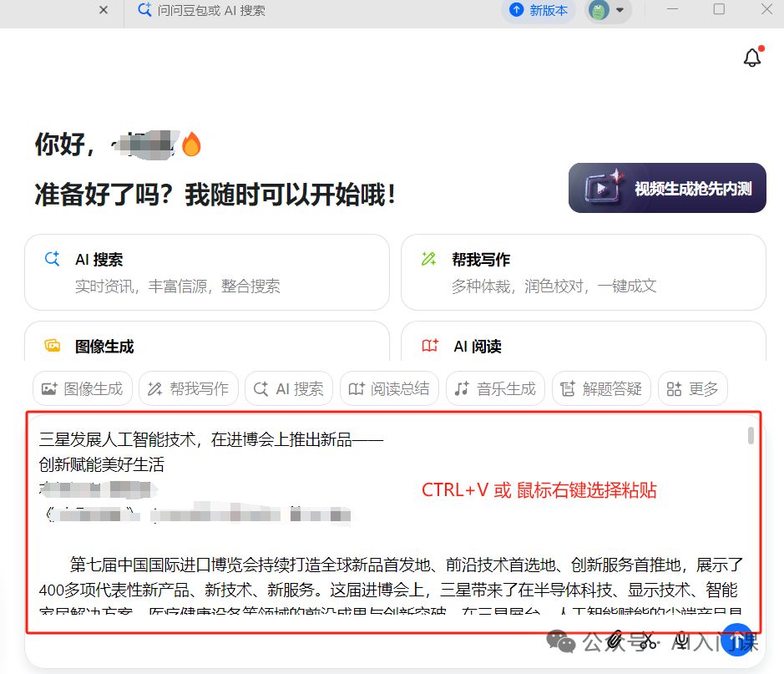Open the user avatar profile

[599, 10]
